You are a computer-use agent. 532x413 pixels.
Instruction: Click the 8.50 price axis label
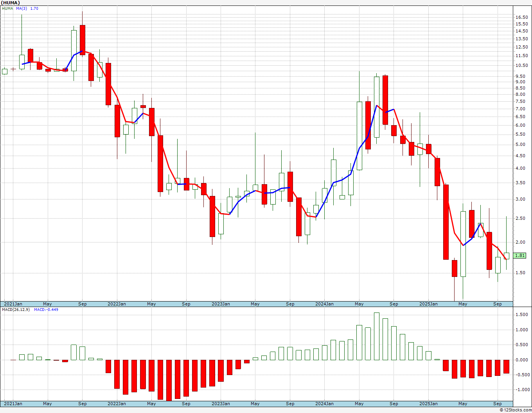(521, 88)
